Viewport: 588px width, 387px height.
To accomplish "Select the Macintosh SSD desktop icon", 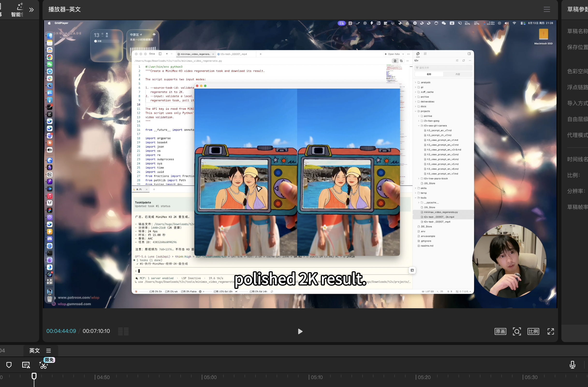I will click(x=543, y=36).
